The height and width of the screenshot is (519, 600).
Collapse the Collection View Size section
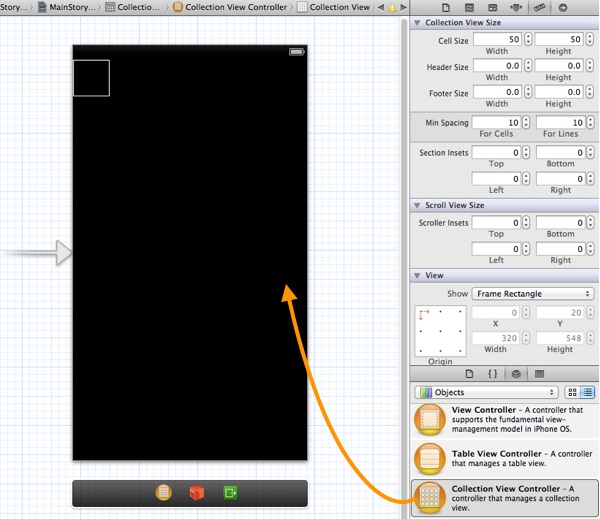(417, 22)
